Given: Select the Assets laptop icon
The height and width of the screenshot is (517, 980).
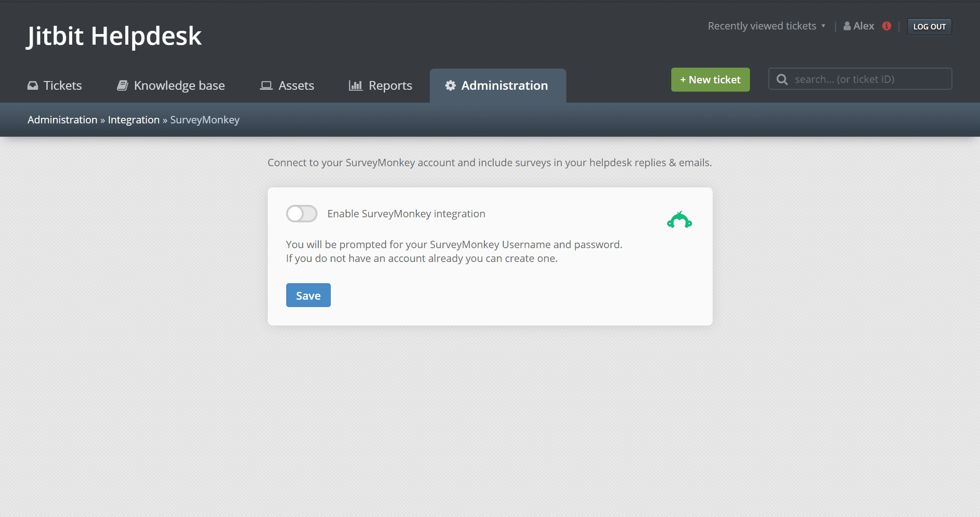Looking at the screenshot, I should click(266, 86).
